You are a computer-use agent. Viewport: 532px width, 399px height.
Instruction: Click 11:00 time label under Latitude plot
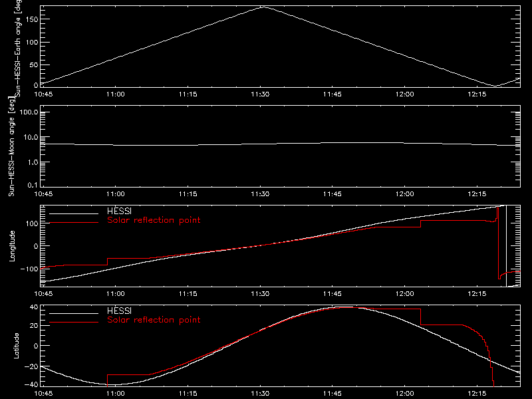[x=116, y=394]
